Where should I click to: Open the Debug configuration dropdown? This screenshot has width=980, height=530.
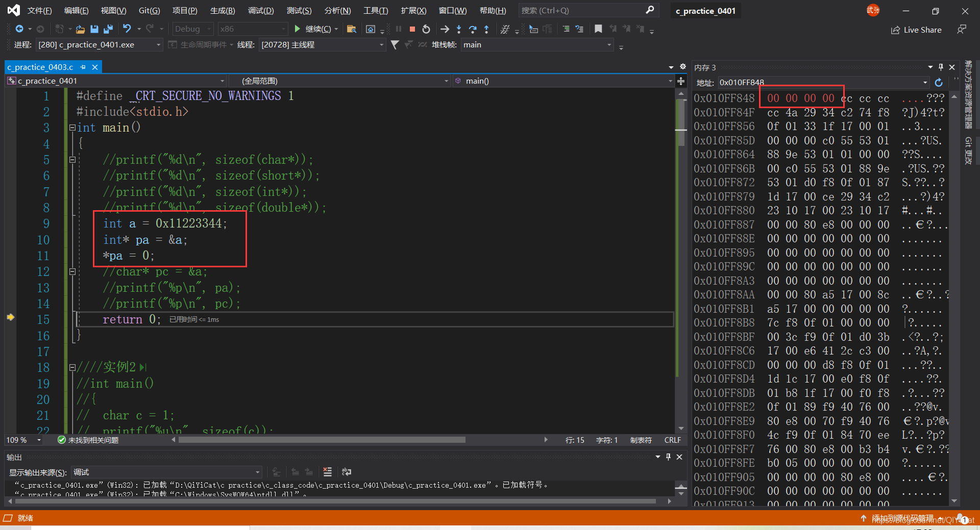tap(192, 29)
